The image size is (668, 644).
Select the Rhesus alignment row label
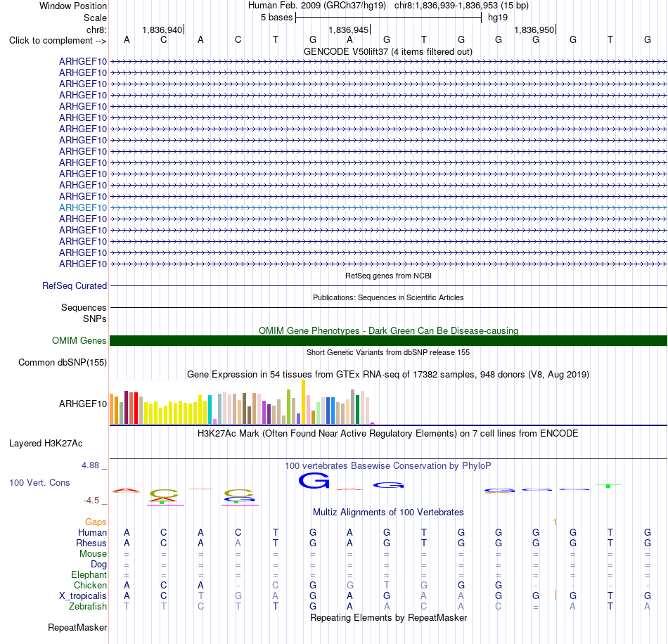pos(91,543)
